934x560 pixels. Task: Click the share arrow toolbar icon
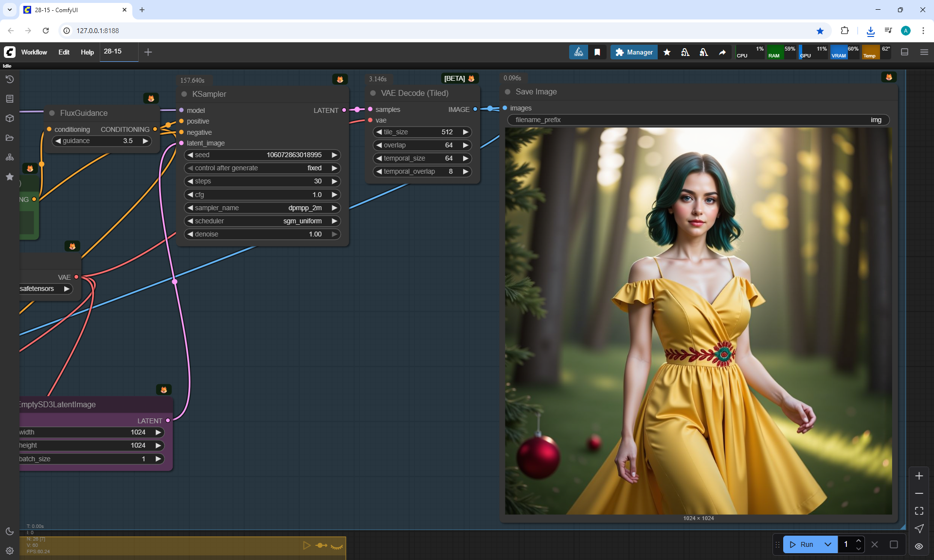(x=722, y=52)
